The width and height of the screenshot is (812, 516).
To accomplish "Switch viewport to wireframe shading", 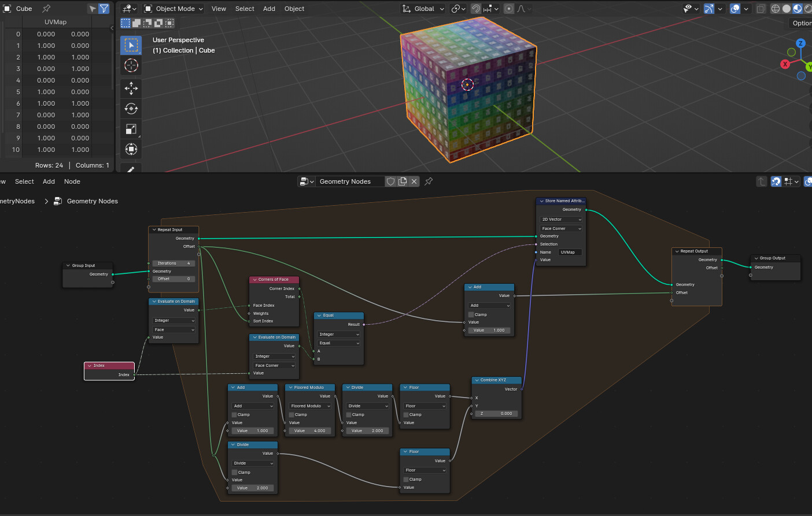I will coord(776,9).
